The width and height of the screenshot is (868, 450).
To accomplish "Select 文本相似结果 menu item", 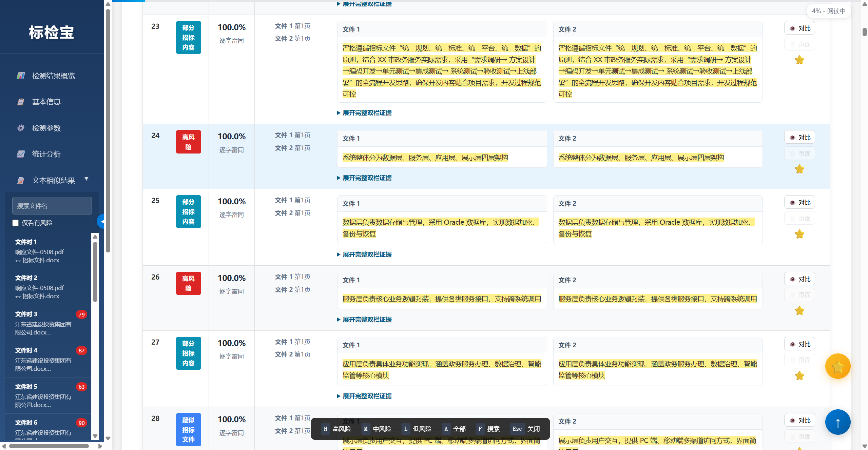I will pos(53,180).
